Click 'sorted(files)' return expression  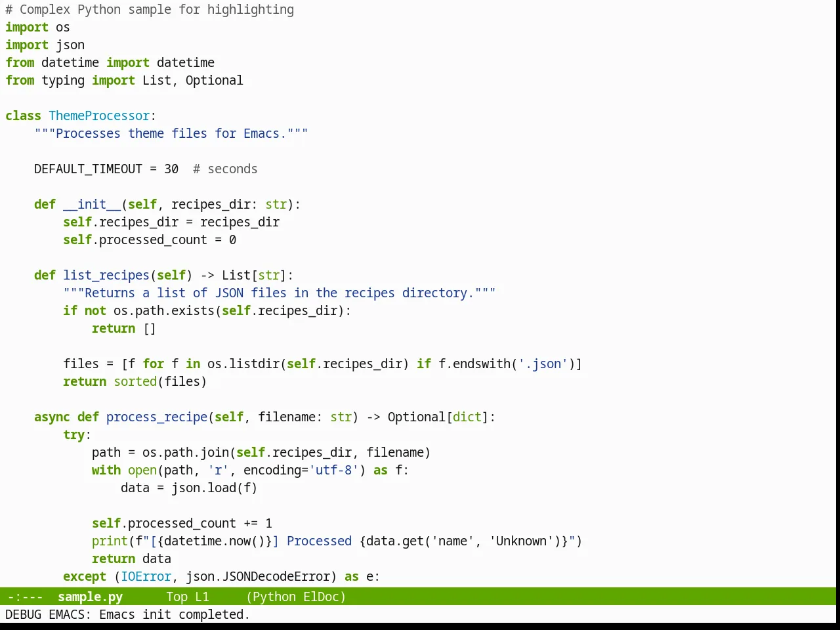160,382
